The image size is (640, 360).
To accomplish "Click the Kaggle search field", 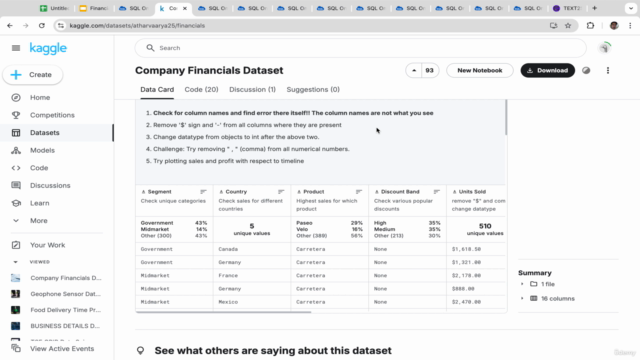I will (x=361, y=48).
